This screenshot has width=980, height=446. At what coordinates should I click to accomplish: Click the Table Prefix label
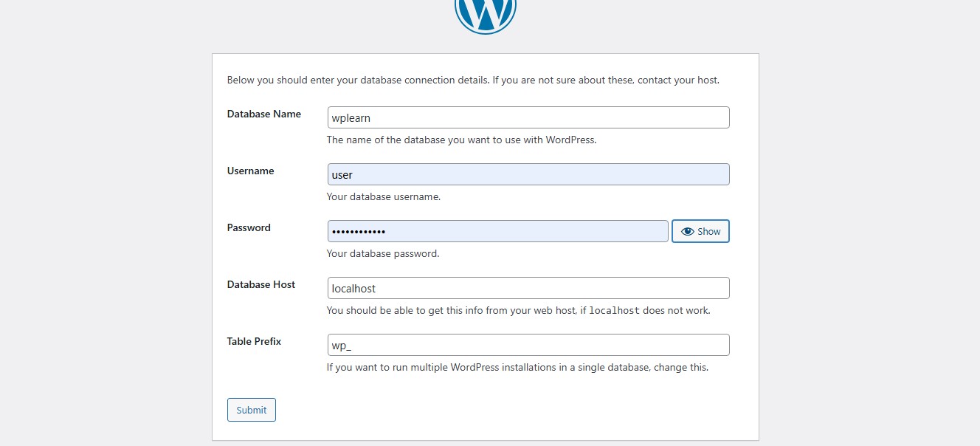pyautogui.click(x=254, y=341)
